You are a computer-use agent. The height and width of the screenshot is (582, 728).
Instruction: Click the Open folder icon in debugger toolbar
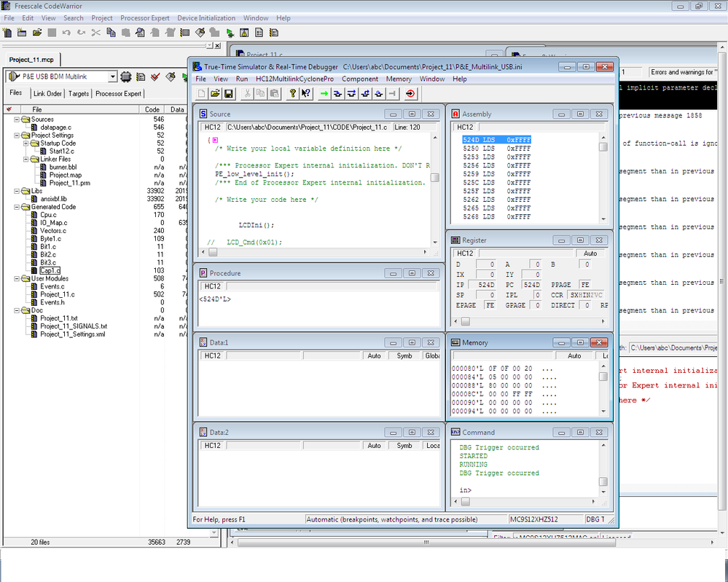pos(216,93)
